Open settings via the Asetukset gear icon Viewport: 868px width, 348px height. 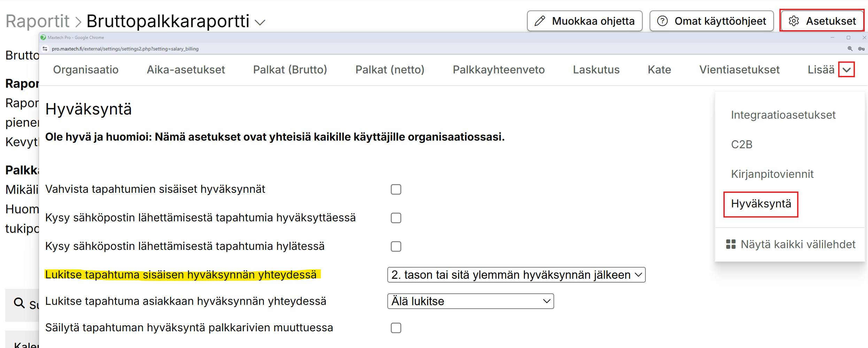[794, 21]
